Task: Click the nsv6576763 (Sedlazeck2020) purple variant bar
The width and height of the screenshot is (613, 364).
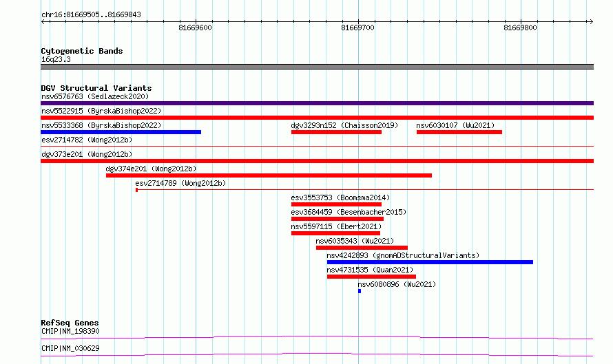Action: coord(317,103)
